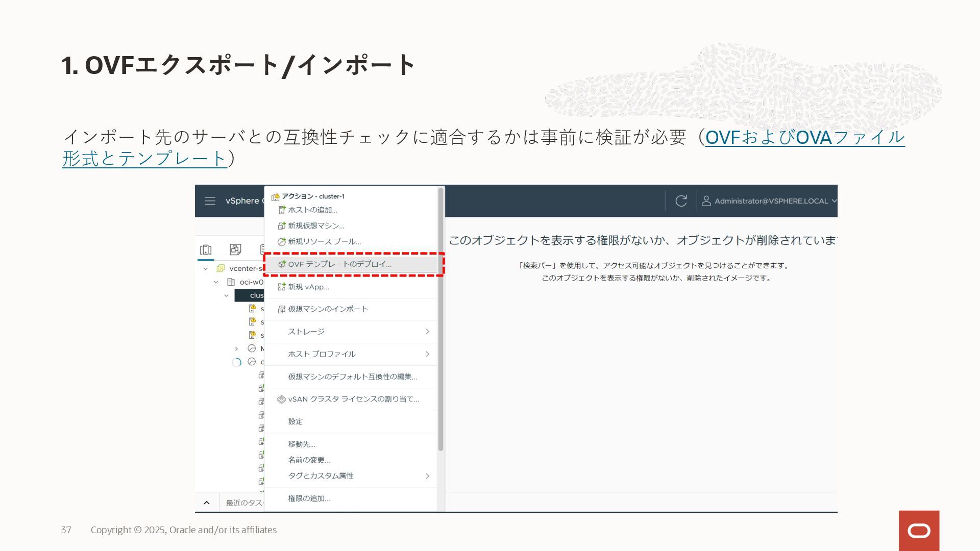This screenshot has width=980, height=551.
Task: Click the host add icon beside ホストの追加
Action: tap(282, 210)
